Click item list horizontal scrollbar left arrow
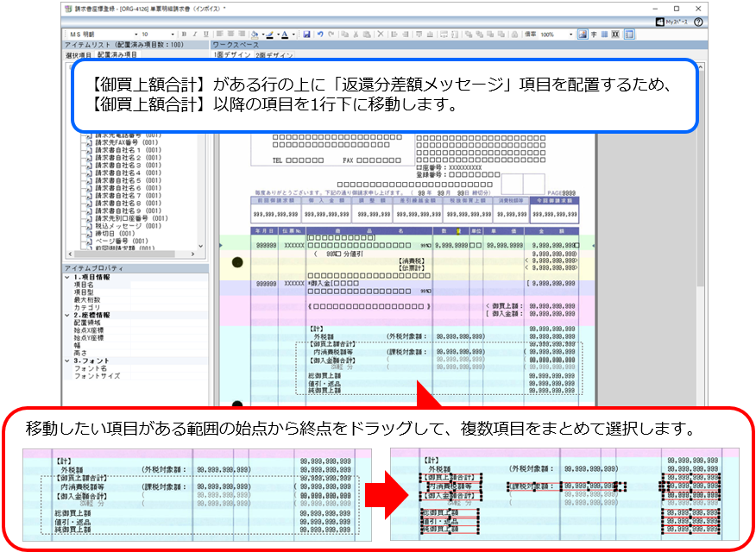 (x=71, y=254)
